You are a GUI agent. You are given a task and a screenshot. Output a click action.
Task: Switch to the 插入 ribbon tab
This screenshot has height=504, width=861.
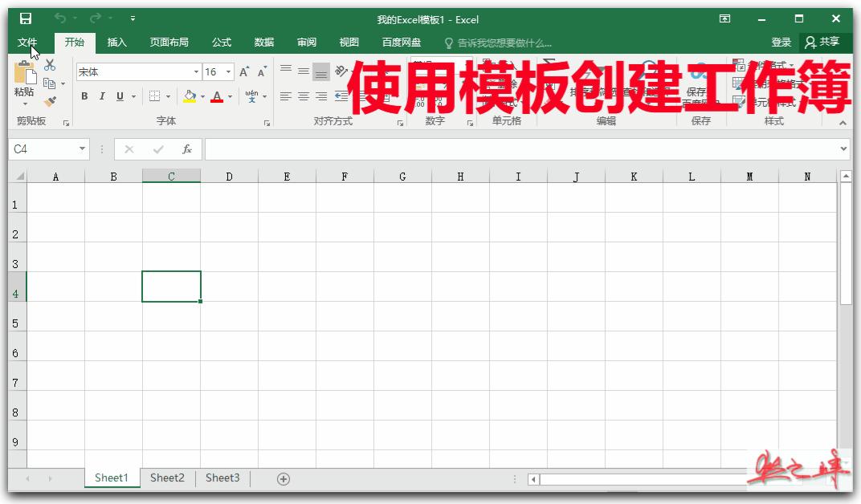coord(117,43)
